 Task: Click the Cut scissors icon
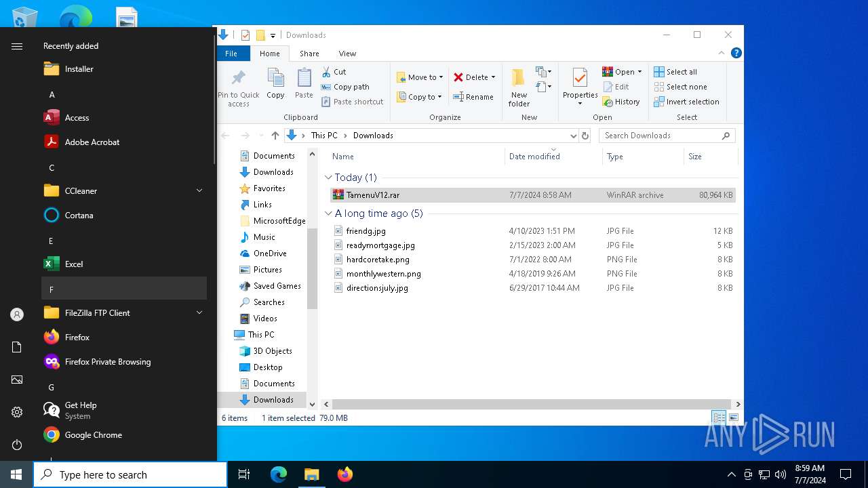click(326, 72)
